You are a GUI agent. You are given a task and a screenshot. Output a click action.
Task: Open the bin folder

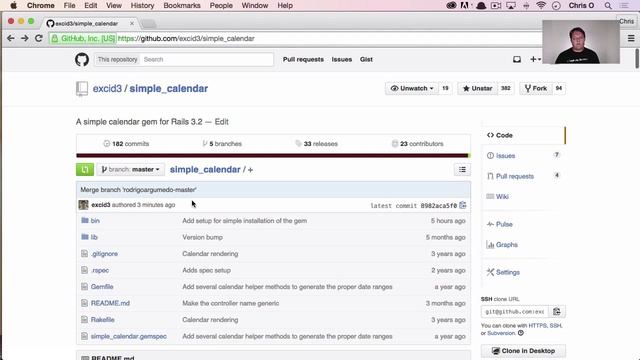(95, 221)
